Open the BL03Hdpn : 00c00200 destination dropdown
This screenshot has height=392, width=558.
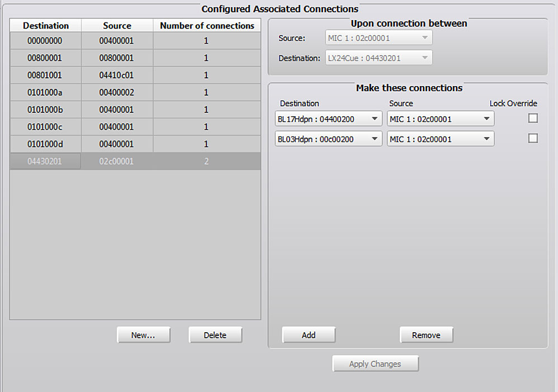pyautogui.click(x=328, y=139)
